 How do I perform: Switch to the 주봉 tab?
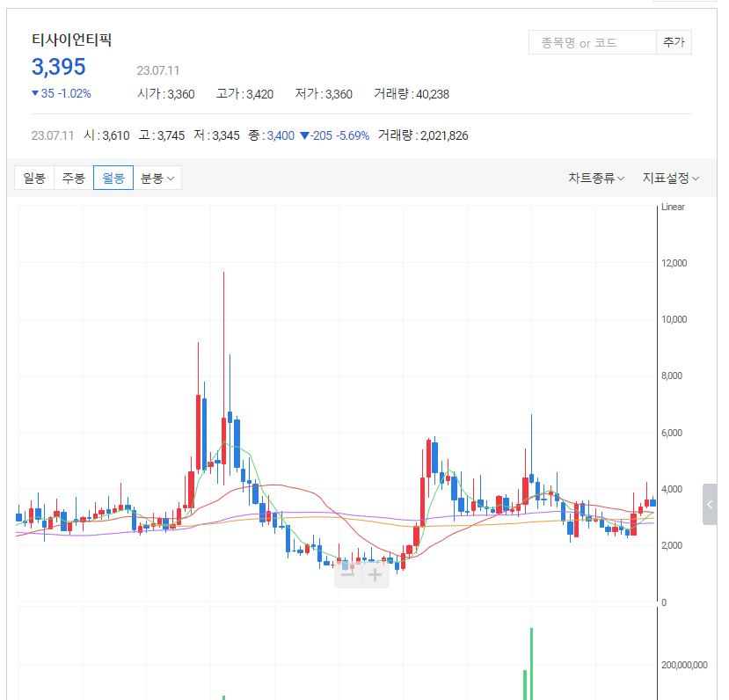pyautogui.click(x=73, y=177)
